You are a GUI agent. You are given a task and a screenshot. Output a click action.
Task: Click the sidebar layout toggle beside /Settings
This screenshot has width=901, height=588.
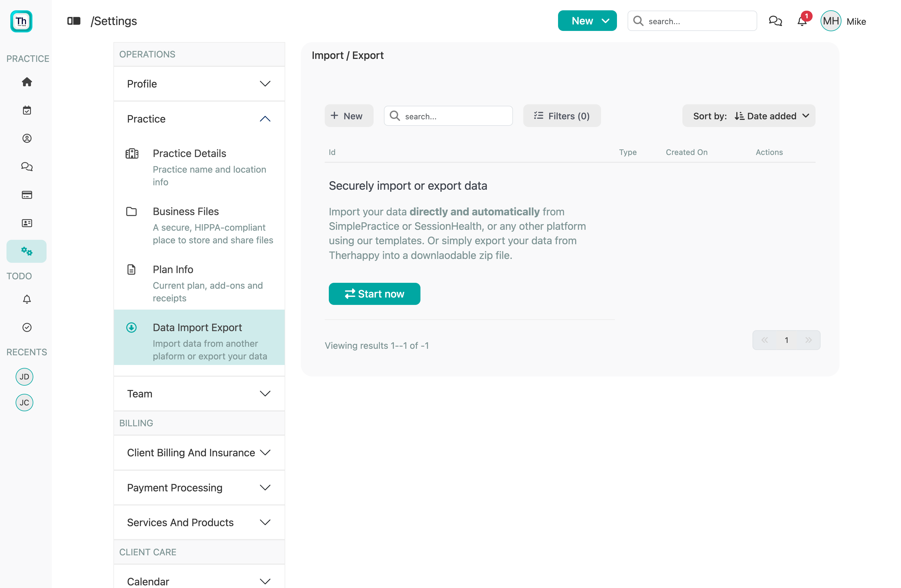pos(74,21)
